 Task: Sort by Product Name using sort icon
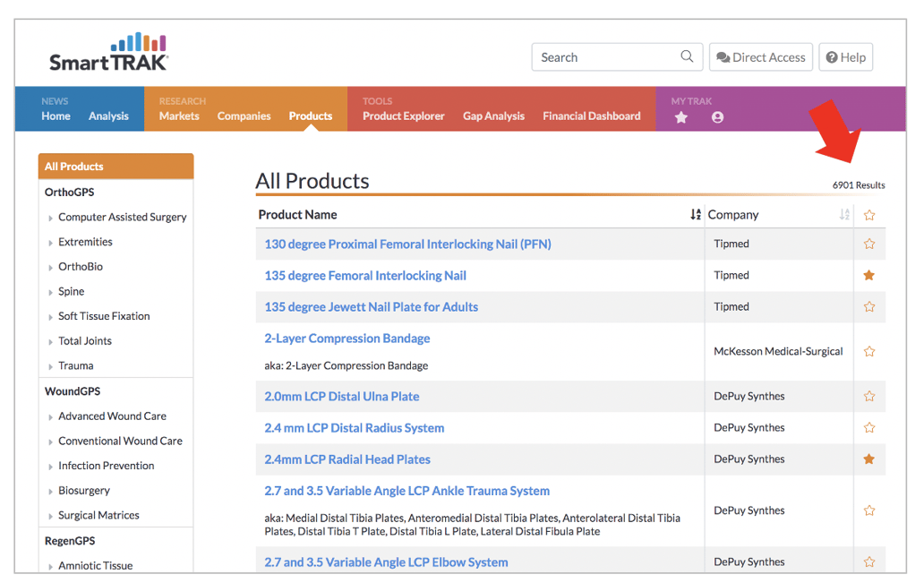tap(696, 215)
